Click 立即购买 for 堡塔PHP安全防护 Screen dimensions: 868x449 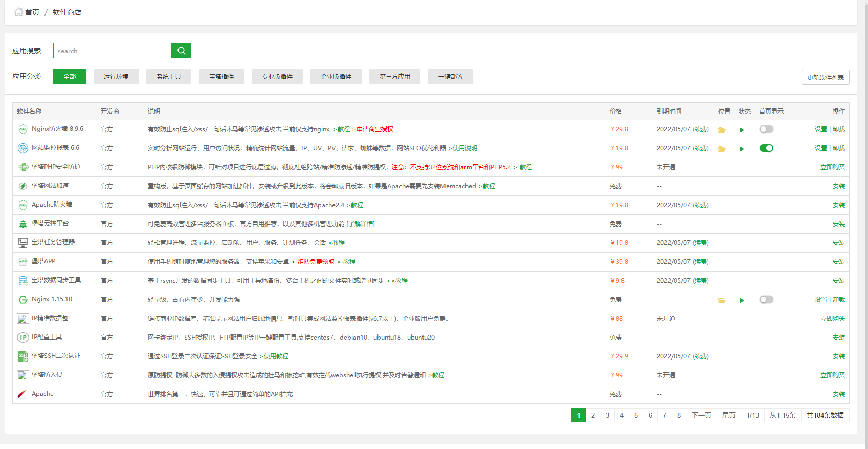click(833, 167)
